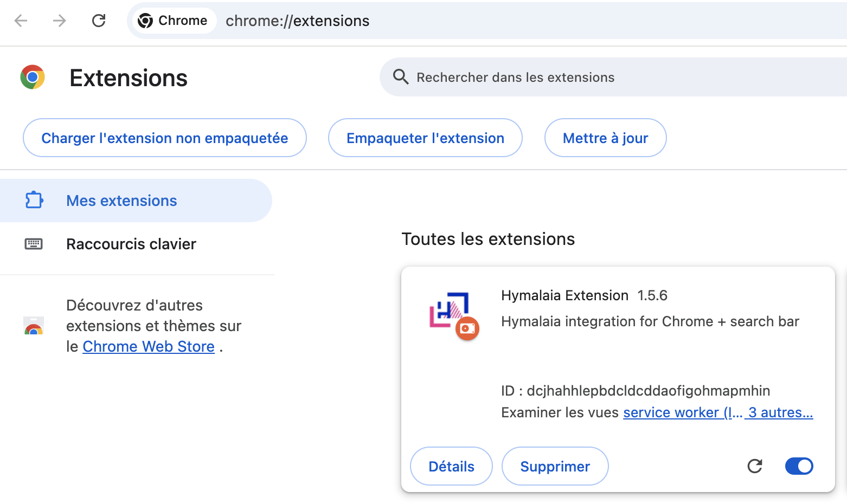Click the extension ID dcjhahhlepbdcldcddaofigohmapmhin
Image resolution: width=847 pixels, height=504 pixels.
(x=649, y=391)
